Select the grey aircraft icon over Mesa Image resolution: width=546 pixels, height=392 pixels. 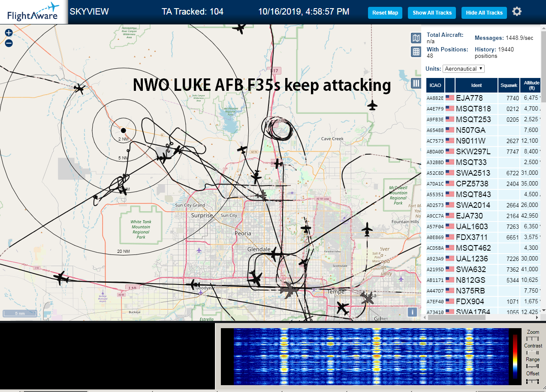tap(368, 298)
